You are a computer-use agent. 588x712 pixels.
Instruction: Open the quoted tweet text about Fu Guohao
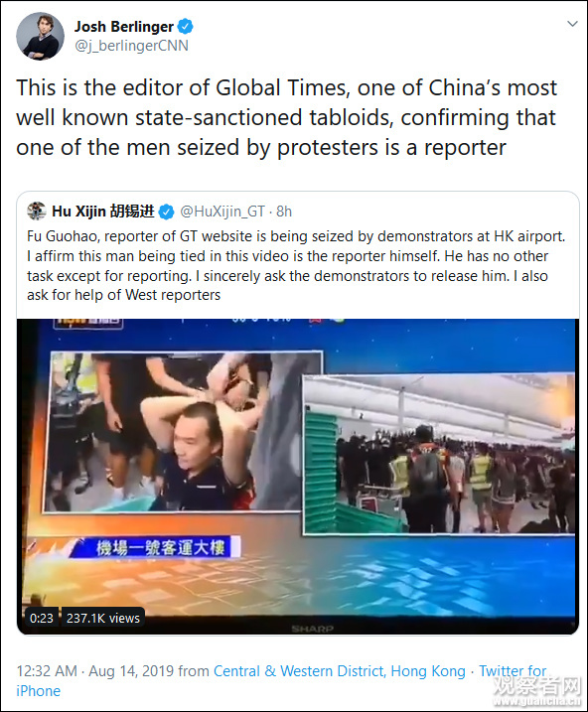(296, 266)
